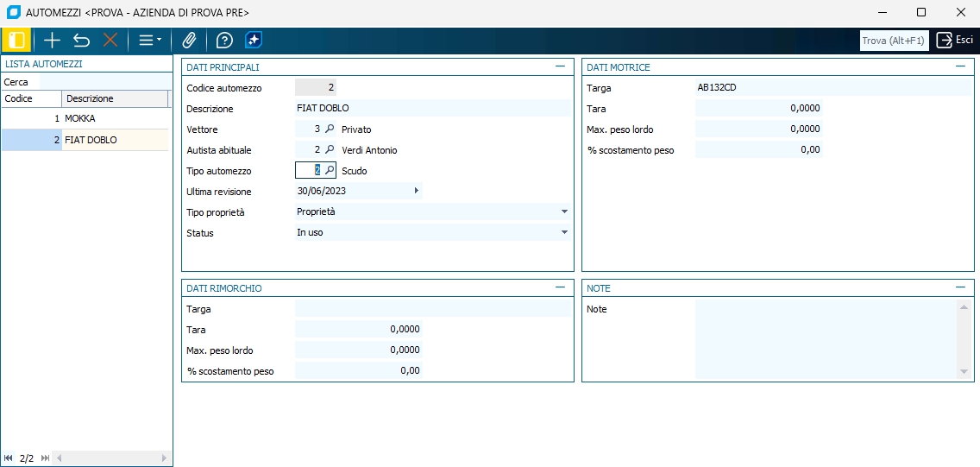The height and width of the screenshot is (467, 980).
Task: Collapse the DATI MOTRICE panel
Action: click(960, 66)
